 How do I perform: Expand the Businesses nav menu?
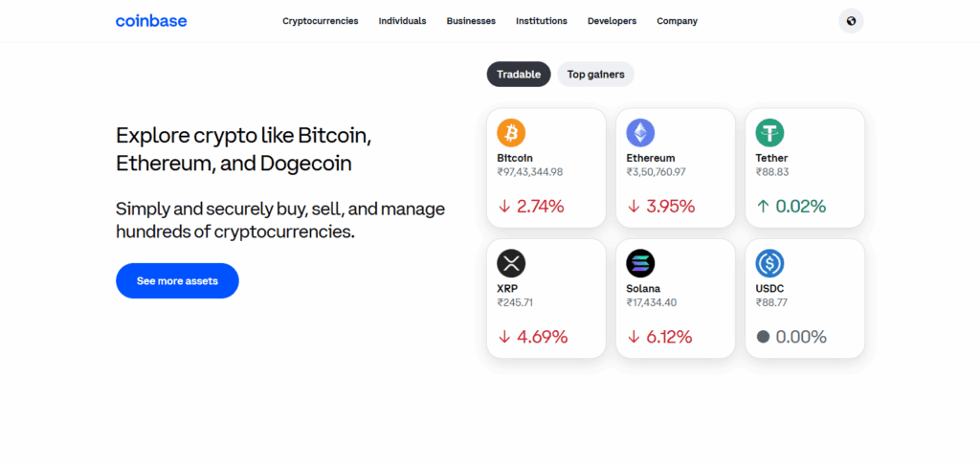click(x=471, y=21)
